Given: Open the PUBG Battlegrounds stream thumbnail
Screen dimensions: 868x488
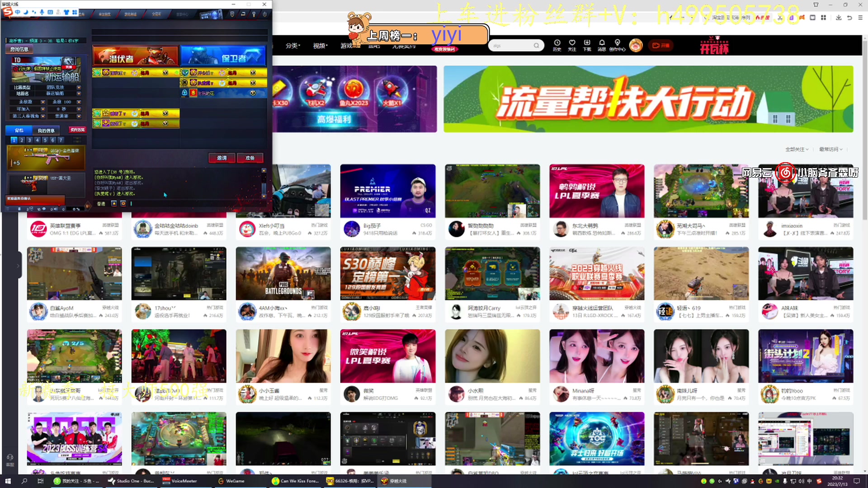Looking at the screenshot, I should [x=283, y=273].
